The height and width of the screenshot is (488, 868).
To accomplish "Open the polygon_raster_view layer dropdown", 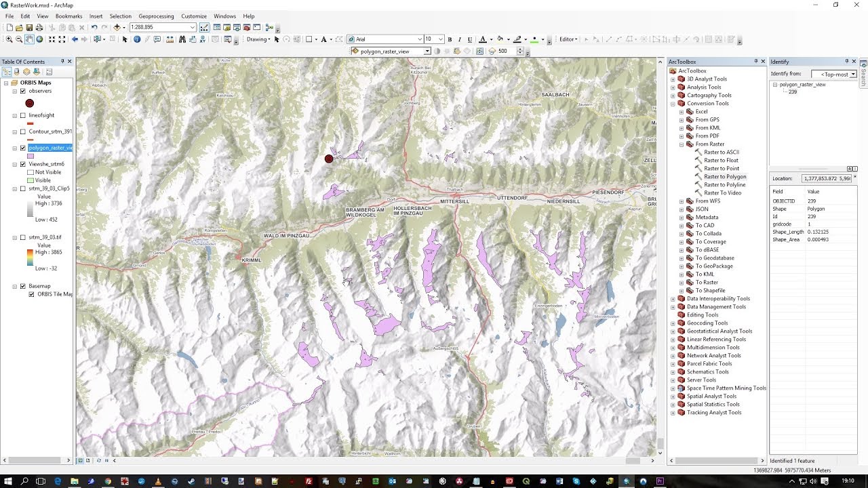I will coord(427,52).
